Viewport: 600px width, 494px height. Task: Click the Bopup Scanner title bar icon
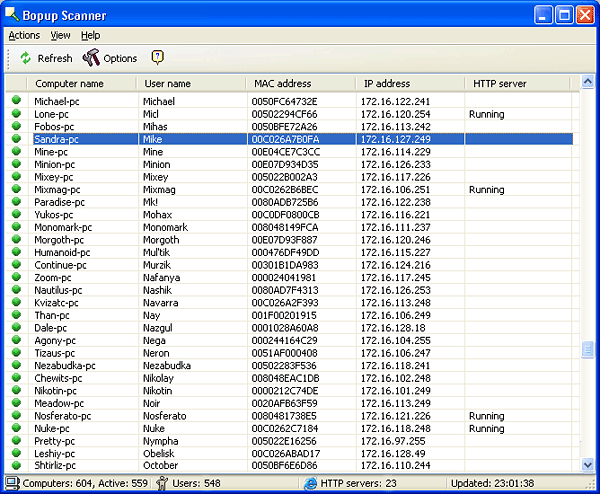click(12, 15)
